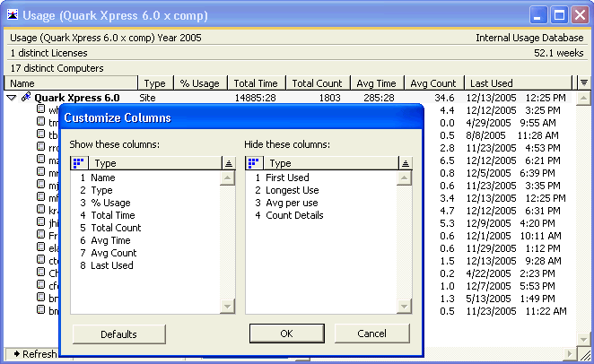The height and width of the screenshot is (364, 594).
Task: Select Count Details in the Hide columns list
Action: pos(294,215)
